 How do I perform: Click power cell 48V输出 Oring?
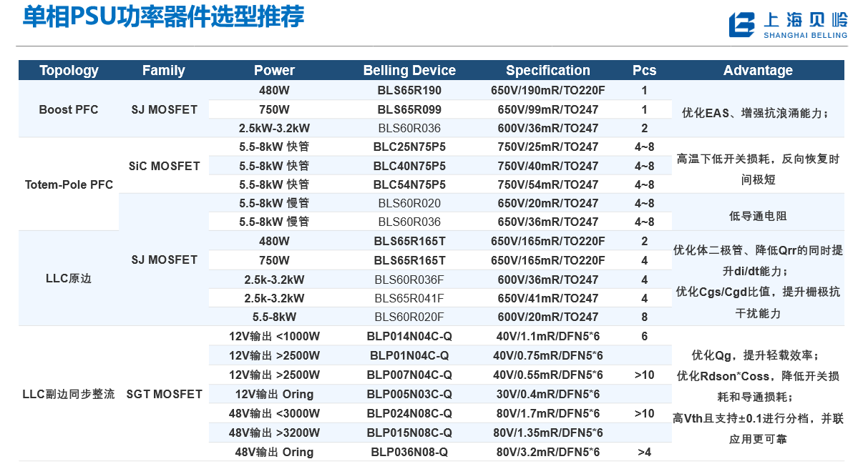pyautogui.click(x=274, y=452)
